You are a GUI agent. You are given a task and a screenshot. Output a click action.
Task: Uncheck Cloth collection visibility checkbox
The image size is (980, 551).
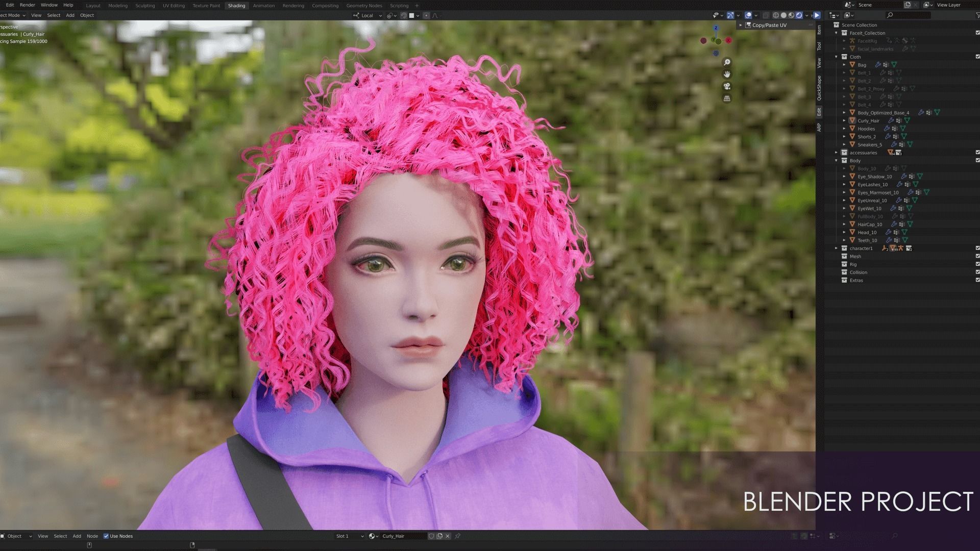[x=977, y=57]
